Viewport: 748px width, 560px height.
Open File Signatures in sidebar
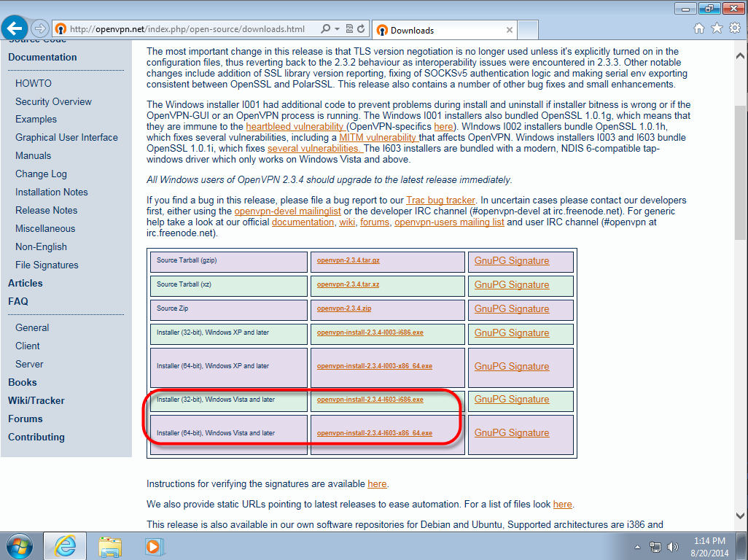47,265
